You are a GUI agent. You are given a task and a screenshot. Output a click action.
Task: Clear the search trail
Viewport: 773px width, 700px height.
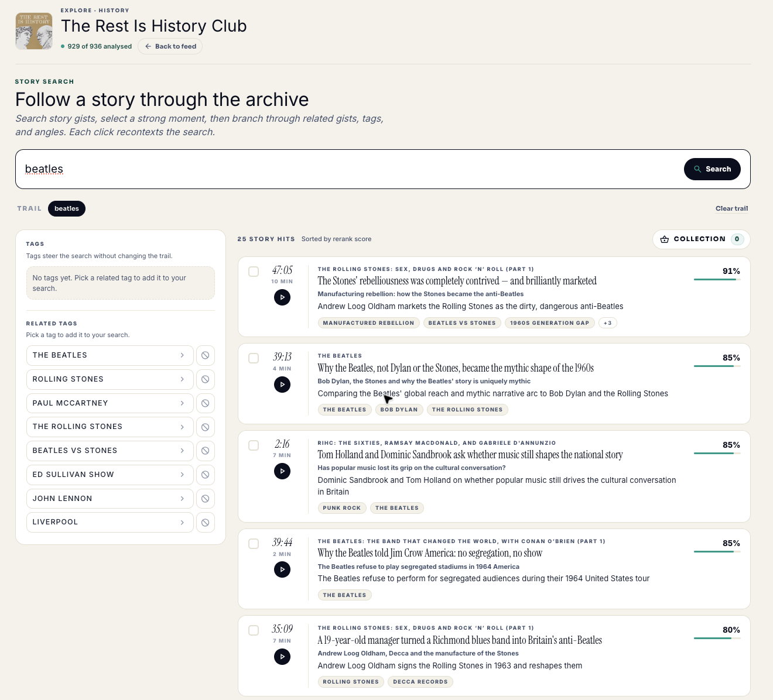(731, 208)
